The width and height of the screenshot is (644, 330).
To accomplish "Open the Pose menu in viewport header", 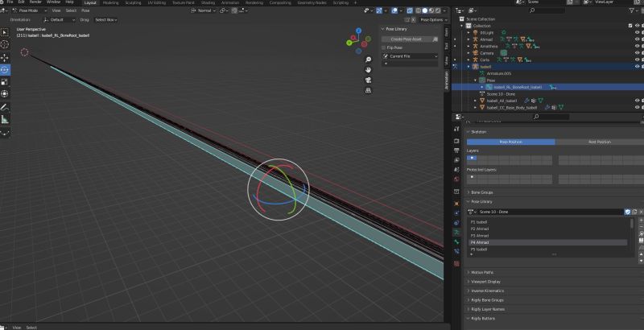I will (x=85, y=10).
